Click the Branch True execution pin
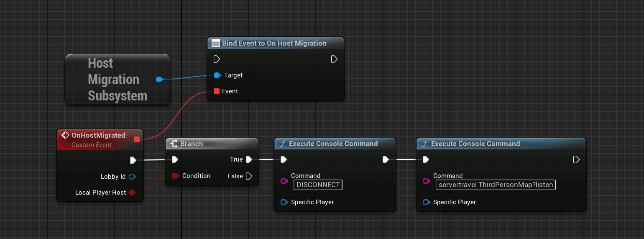The image size is (644, 239). coord(249,159)
